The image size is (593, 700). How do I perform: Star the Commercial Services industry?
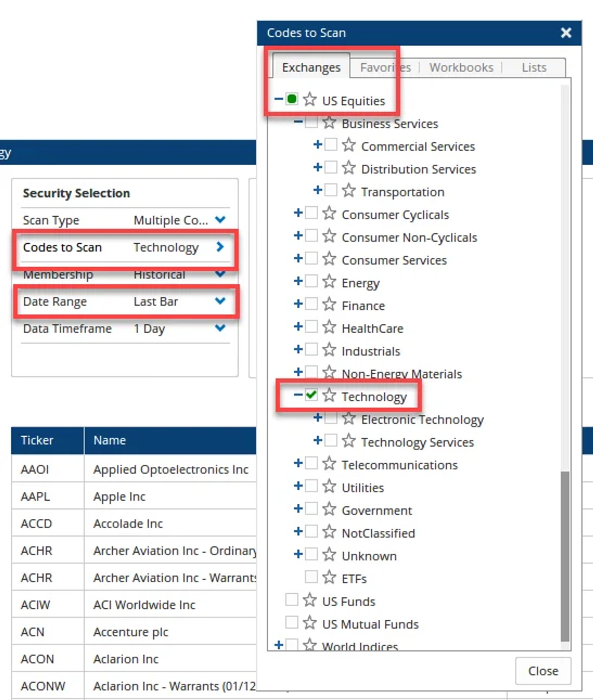pos(349,145)
